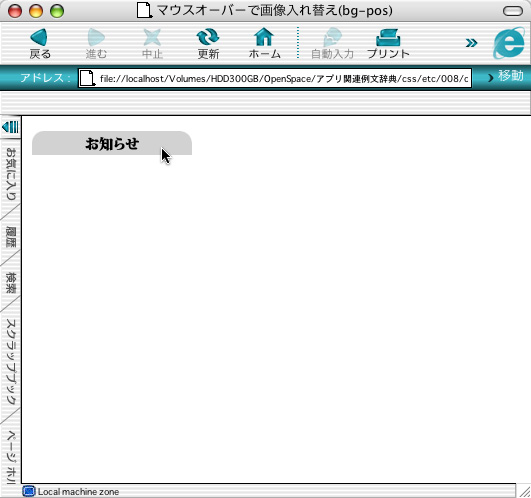The width and height of the screenshot is (531, 498).
Task: Click the address bar URL field
Action: pyautogui.click(x=275, y=78)
